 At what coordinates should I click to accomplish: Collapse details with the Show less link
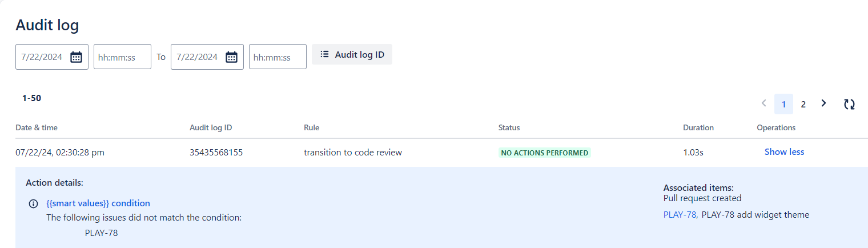coord(784,152)
